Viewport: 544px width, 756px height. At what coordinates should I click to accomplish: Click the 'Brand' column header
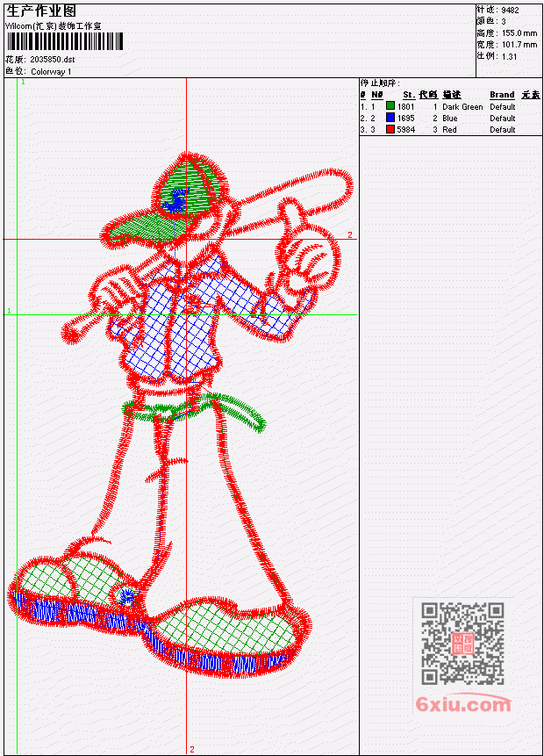click(x=502, y=95)
